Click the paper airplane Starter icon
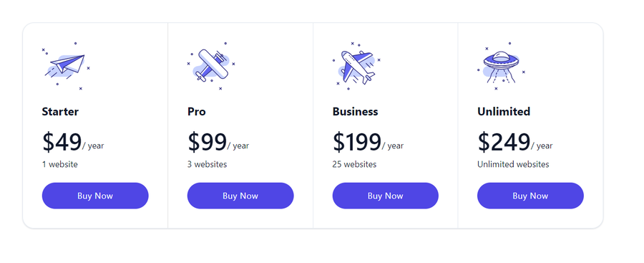This screenshot has width=644, height=263. [66, 66]
